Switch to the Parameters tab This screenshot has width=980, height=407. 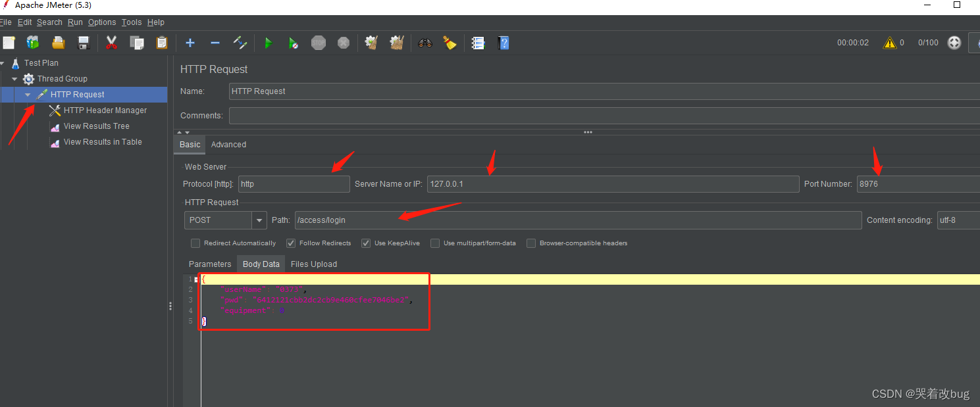coord(210,264)
